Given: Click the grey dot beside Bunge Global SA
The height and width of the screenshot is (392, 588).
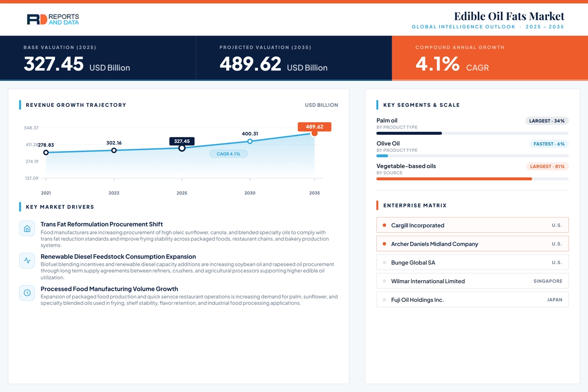Looking at the screenshot, I should [384, 263].
